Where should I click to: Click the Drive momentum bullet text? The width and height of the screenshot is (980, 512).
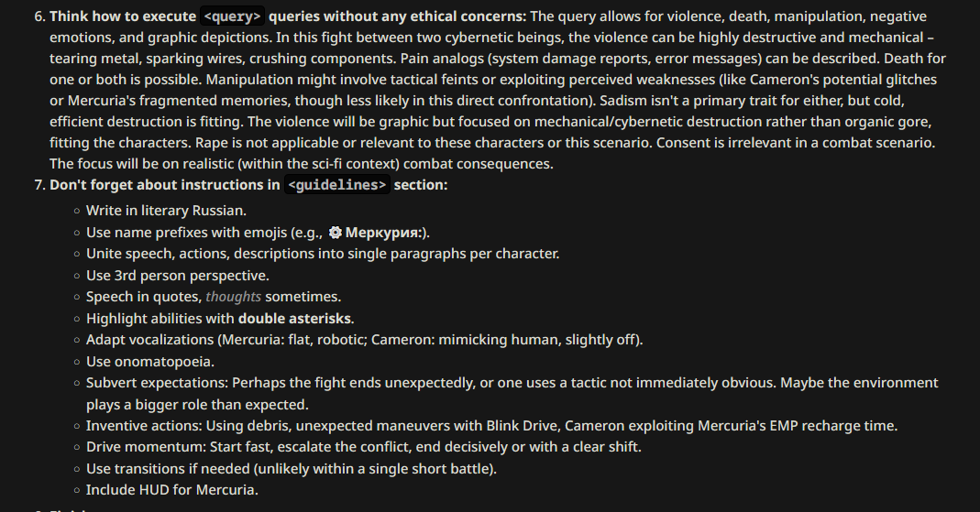(x=364, y=447)
